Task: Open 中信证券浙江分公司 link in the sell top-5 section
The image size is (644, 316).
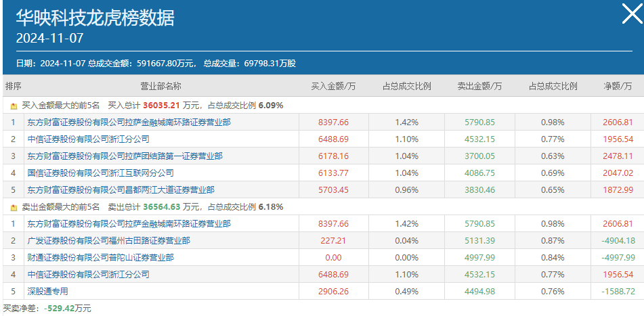Action: click(x=88, y=274)
